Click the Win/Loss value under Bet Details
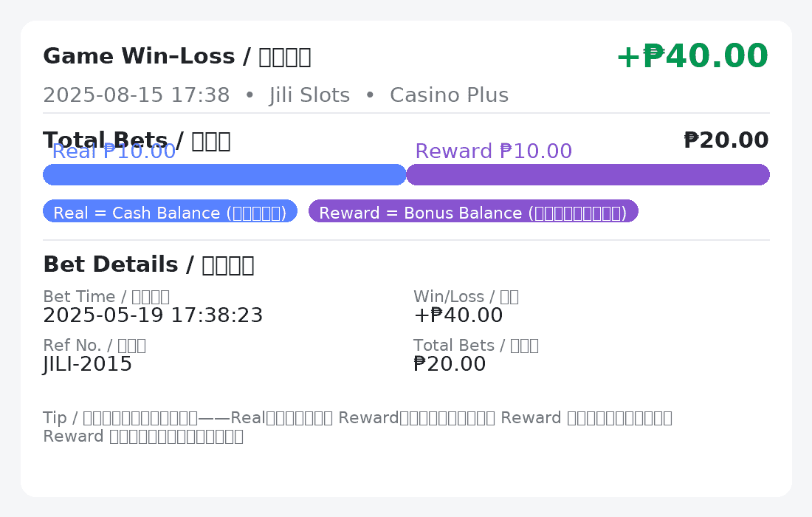The width and height of the screenshot is (812, 517). pos(458,316)
